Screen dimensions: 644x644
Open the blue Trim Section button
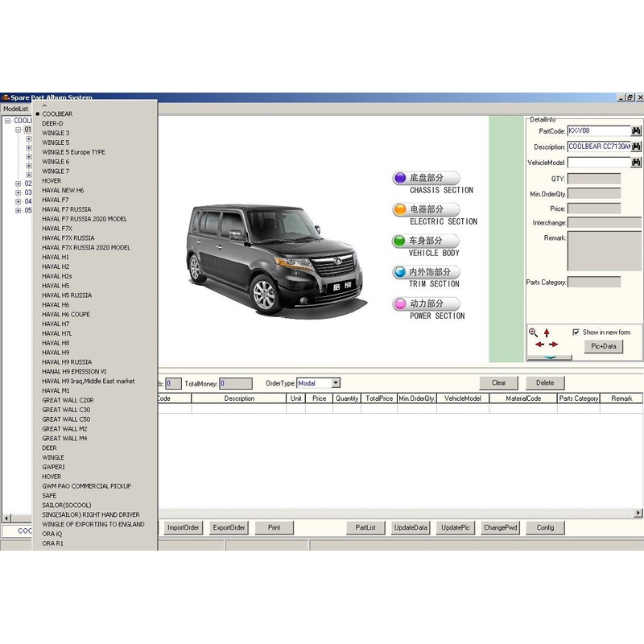tap(426, 272)
